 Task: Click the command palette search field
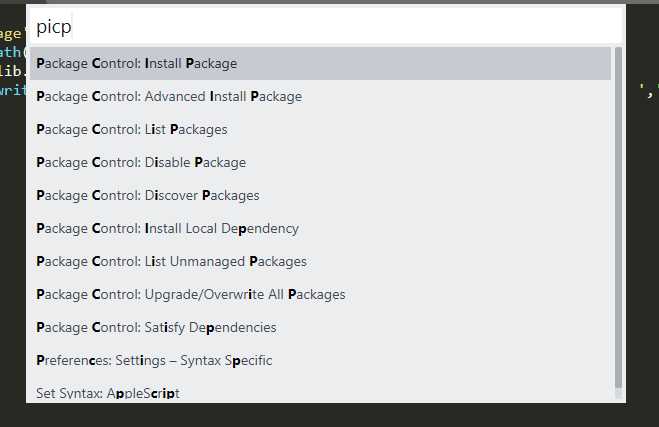(x=326, y=26)
